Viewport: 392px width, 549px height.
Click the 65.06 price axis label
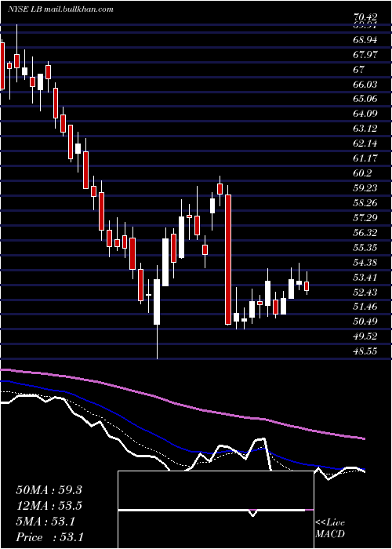click(x=365, y=99)
